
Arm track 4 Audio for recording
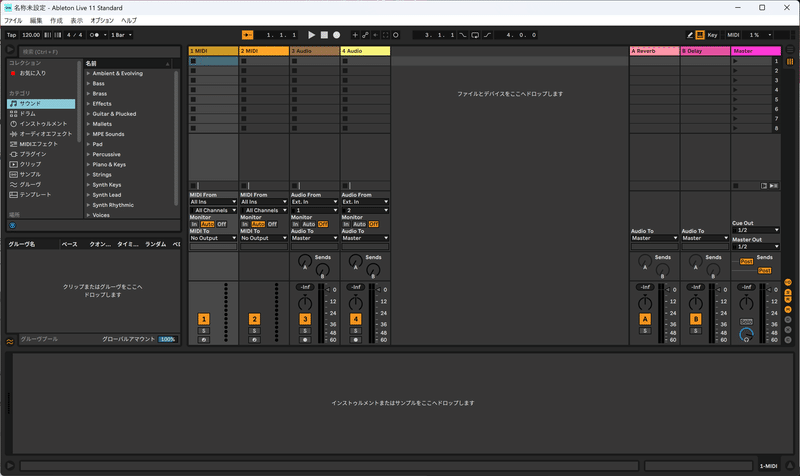tap(356, 340)
